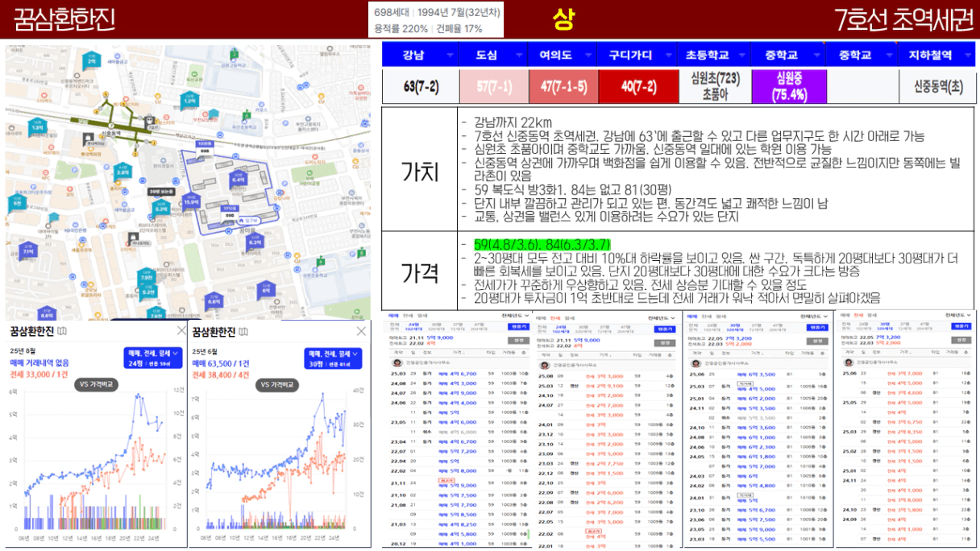980x551 pixels.
Task: Click the yellow 상 grade label
Action: point(562,19)
